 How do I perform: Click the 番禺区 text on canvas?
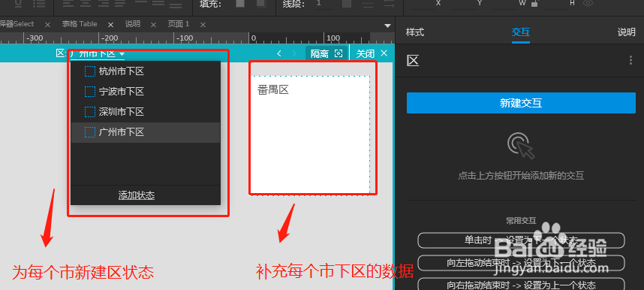273,90
